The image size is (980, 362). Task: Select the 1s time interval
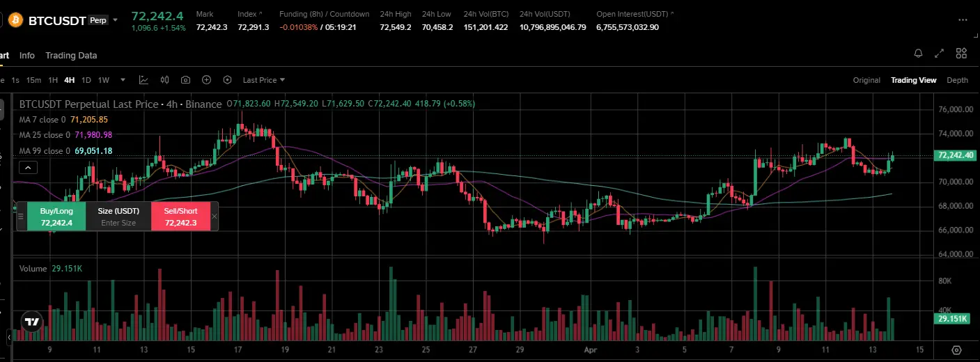[x=15, y=80]
